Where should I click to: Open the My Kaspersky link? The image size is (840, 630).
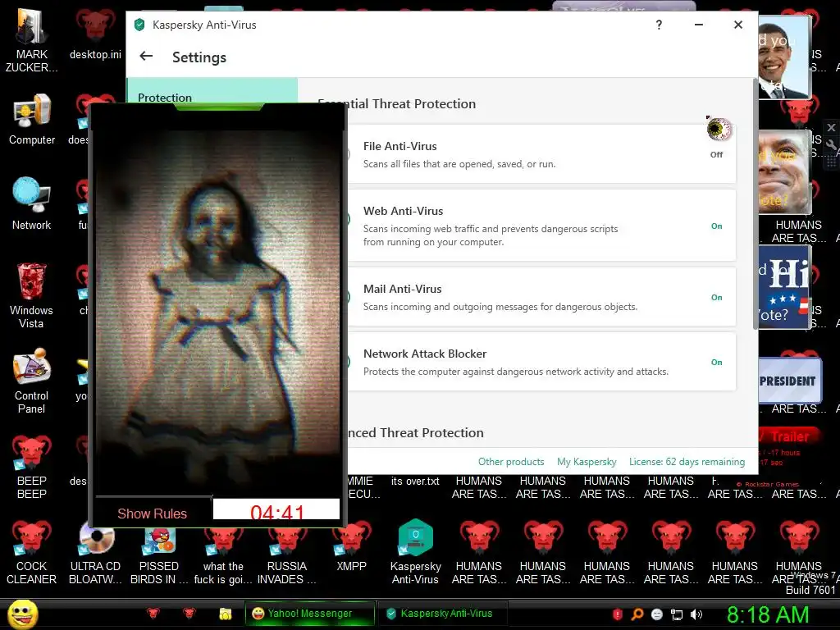tap(587, 462)
